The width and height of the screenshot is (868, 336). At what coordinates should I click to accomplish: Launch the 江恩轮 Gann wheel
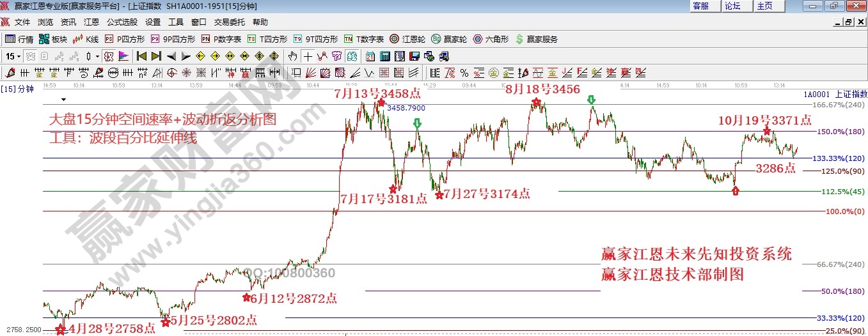coord(410,39)
